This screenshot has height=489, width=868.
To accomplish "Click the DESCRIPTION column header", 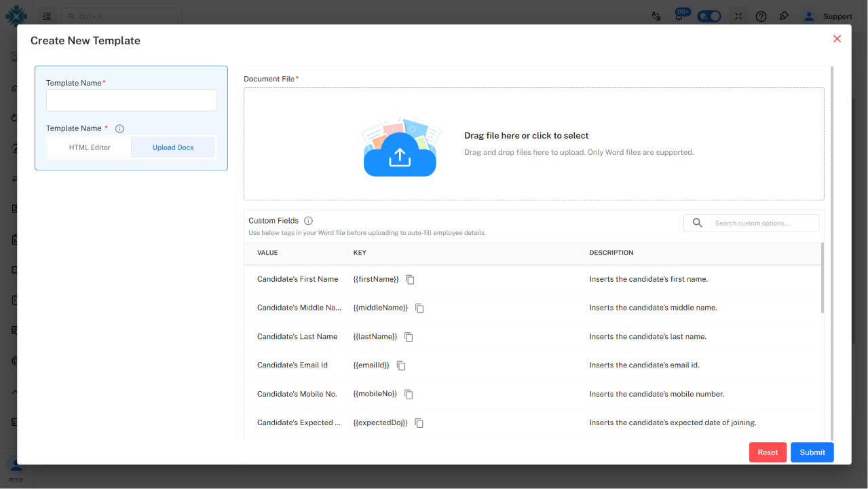I will 611,253.
